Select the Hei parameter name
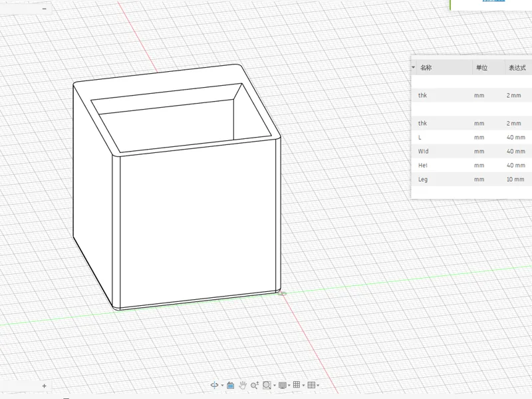The width and height of the screenshot is (532, 399). 423,165
